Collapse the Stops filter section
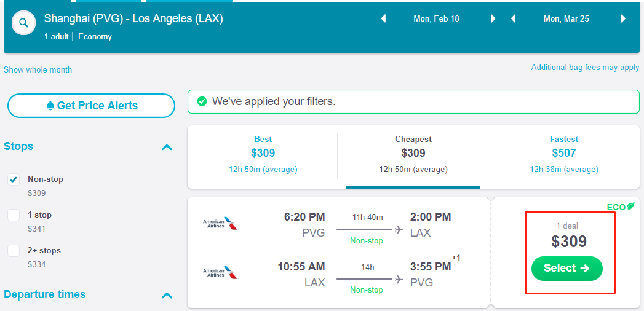The image size is (644, 311). click(167, 147)
